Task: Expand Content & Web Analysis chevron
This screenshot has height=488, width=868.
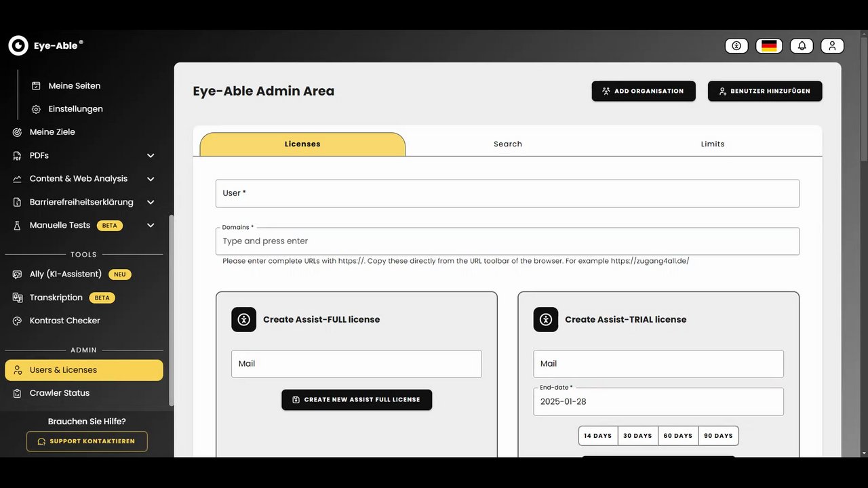Action: tap(151, 179)
